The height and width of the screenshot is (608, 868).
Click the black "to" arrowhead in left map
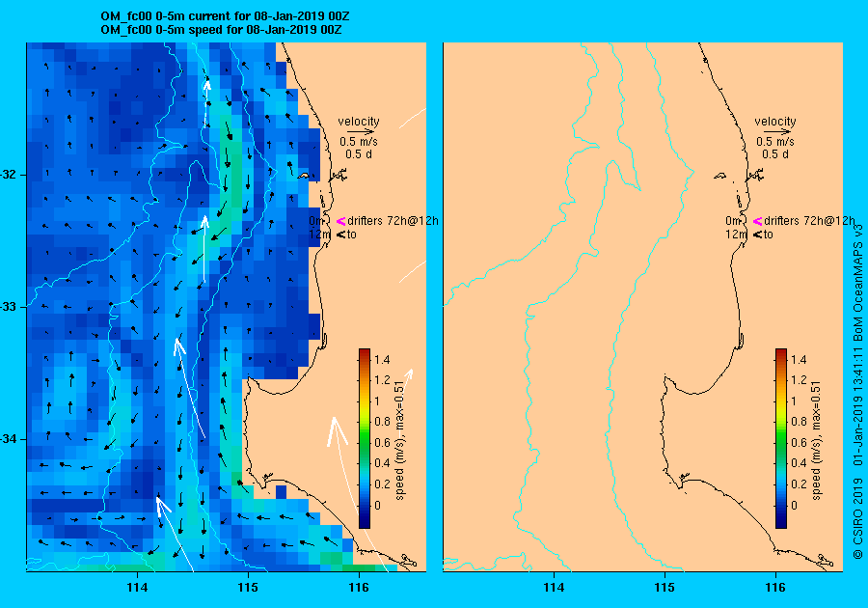(x=341, y=235)
